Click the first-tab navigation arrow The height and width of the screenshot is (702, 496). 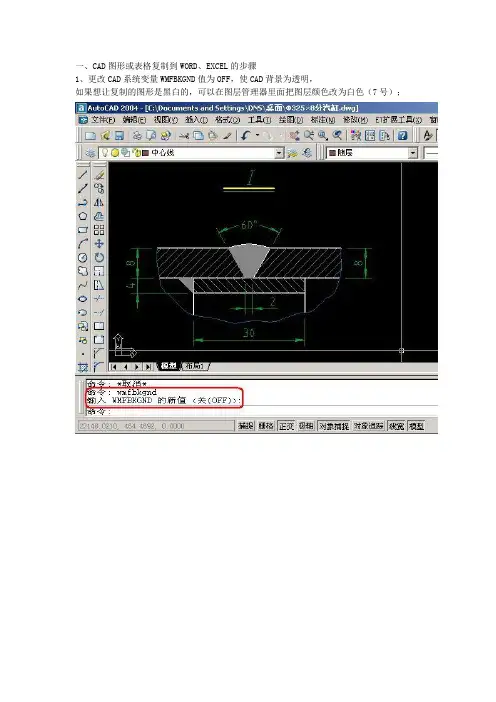pos(114,367)
